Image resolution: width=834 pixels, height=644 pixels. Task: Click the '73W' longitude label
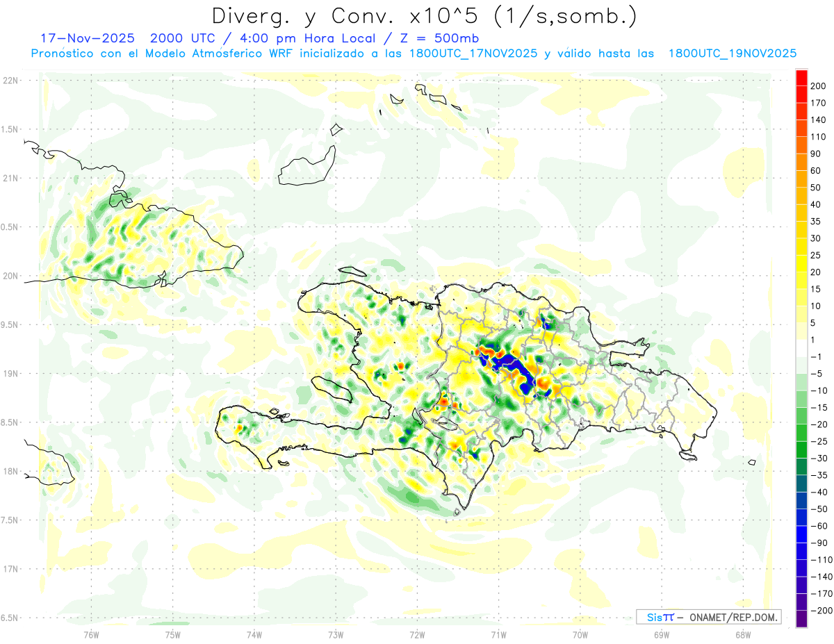pyautogui.click(x=335, y=634)
